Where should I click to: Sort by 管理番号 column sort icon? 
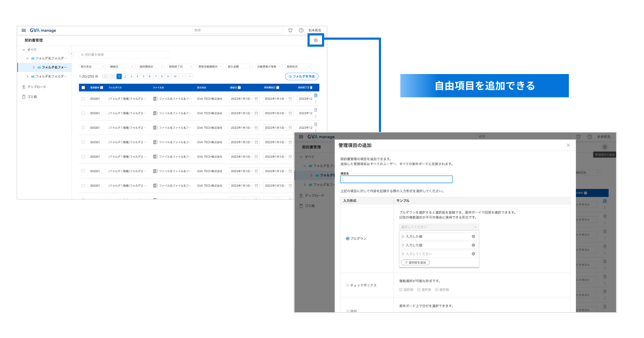pyautogui.click(x=102, y=87)
